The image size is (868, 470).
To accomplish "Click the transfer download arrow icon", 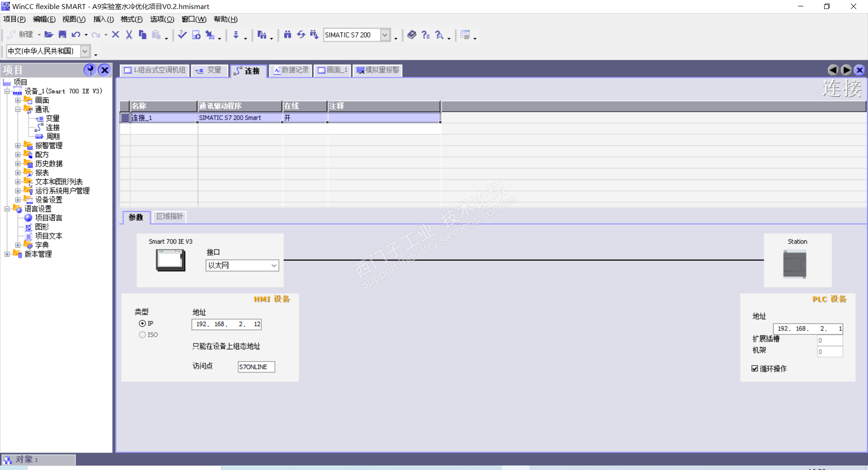I will pyautogui.click(x=236, y=35).
